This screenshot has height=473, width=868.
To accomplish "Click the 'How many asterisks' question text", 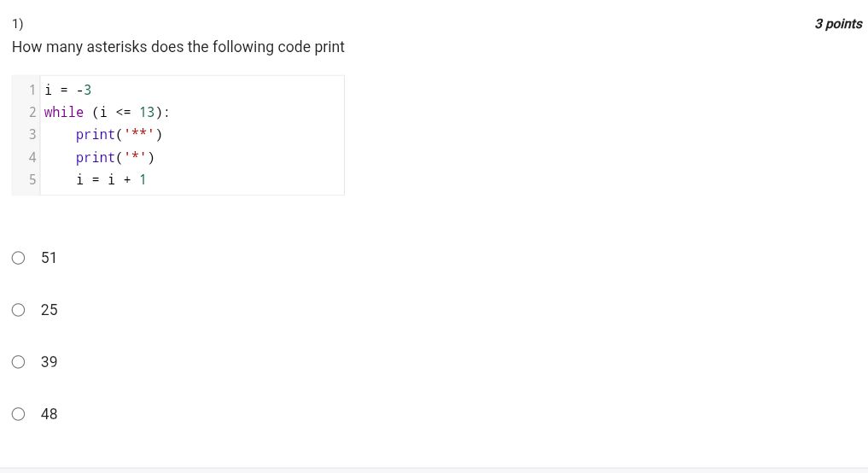I will pyautogui.click(x=178, y=47).
